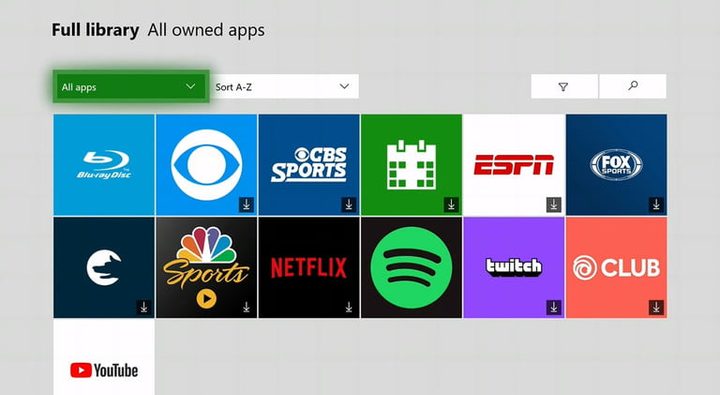Open the CBS eye logo app tile

tap(206, 164)
